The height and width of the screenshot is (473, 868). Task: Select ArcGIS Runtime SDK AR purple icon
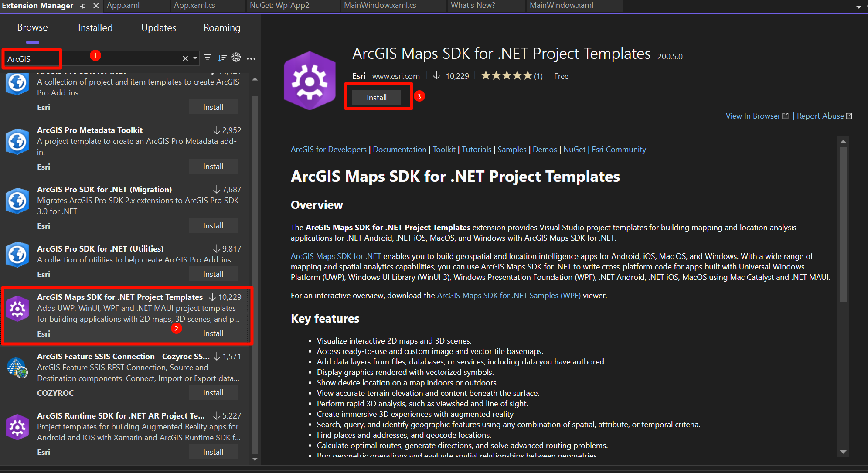click(x=17, y=427)
